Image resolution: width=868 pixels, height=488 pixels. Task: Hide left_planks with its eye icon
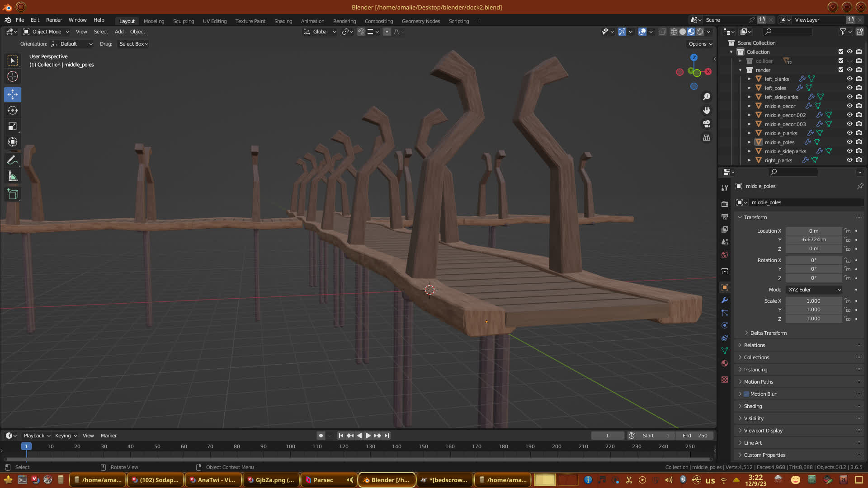849,79
